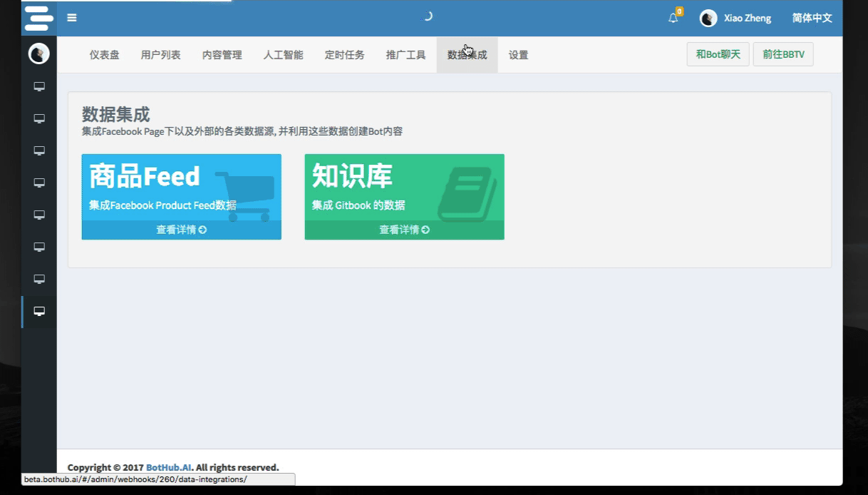Click the shopping cart icon on 商品Feed card
868x495 pixels.
pyautogui.click(x=244, y=196)
